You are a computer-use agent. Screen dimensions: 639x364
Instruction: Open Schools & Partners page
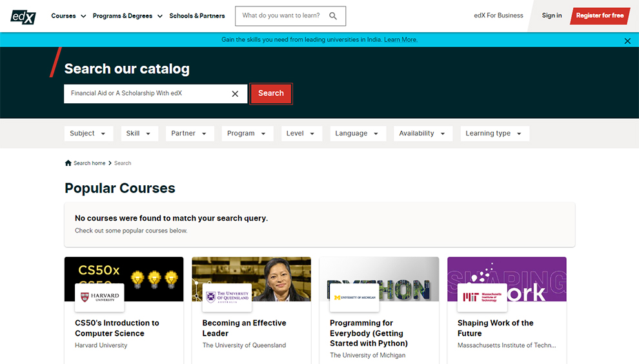tap(197, 16)
